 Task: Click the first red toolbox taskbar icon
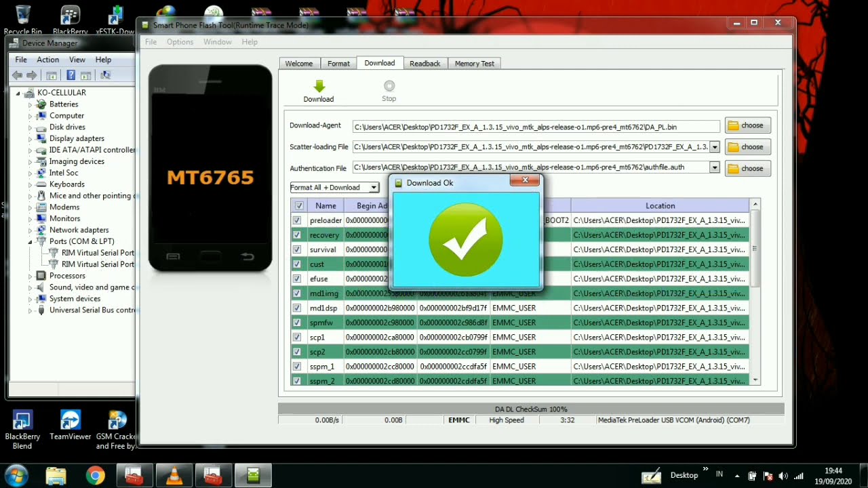(134, 476)
